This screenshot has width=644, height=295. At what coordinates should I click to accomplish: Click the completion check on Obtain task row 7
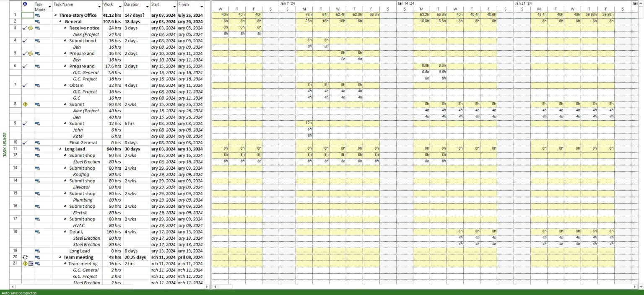coord(25,85)
